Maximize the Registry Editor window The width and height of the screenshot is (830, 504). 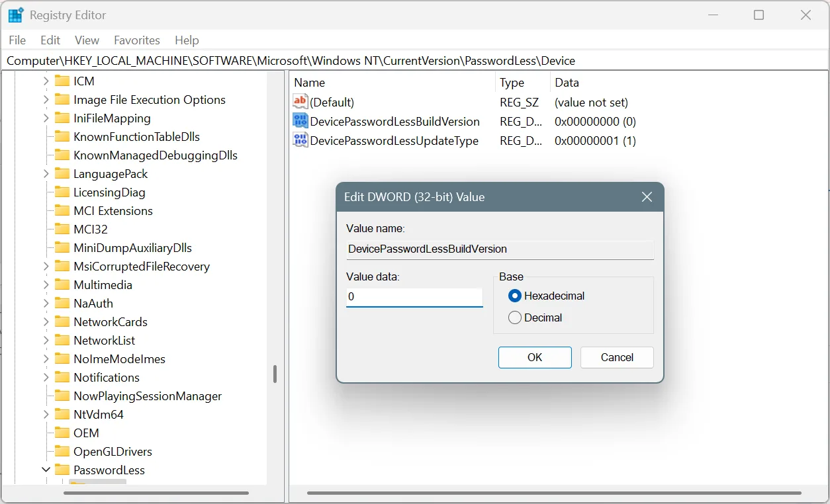click(759, 15)
